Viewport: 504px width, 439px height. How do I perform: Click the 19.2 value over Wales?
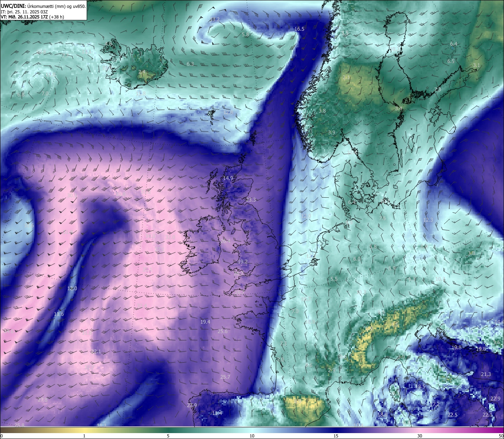click(x=243, y=262)
